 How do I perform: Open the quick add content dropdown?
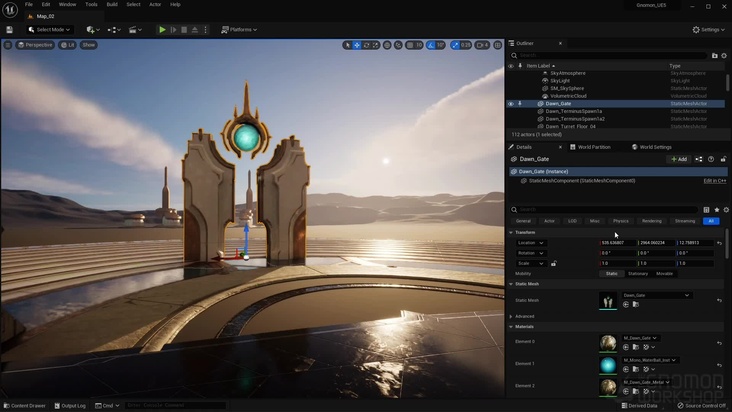coord(93,30)
